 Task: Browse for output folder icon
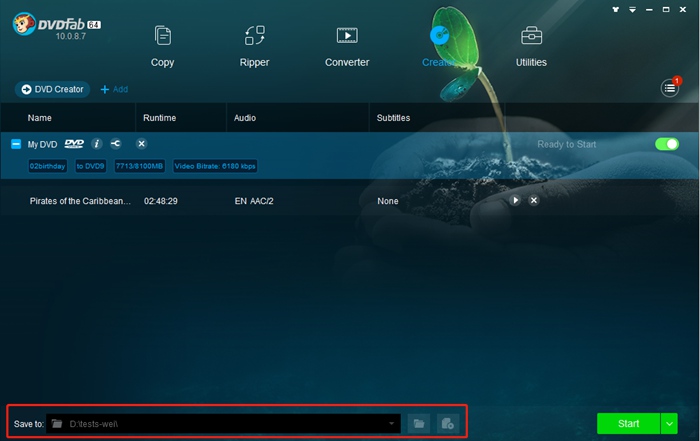click(x=419, y=424)
